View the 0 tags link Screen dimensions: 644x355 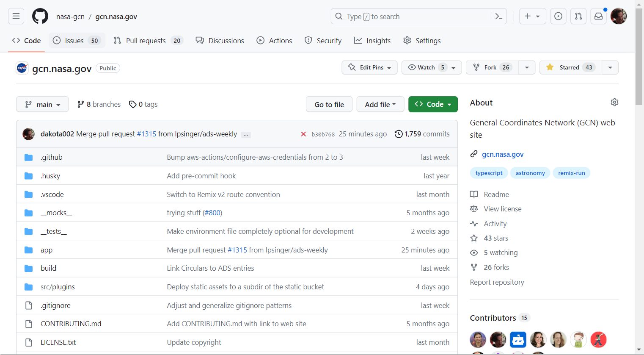(143, 104)
